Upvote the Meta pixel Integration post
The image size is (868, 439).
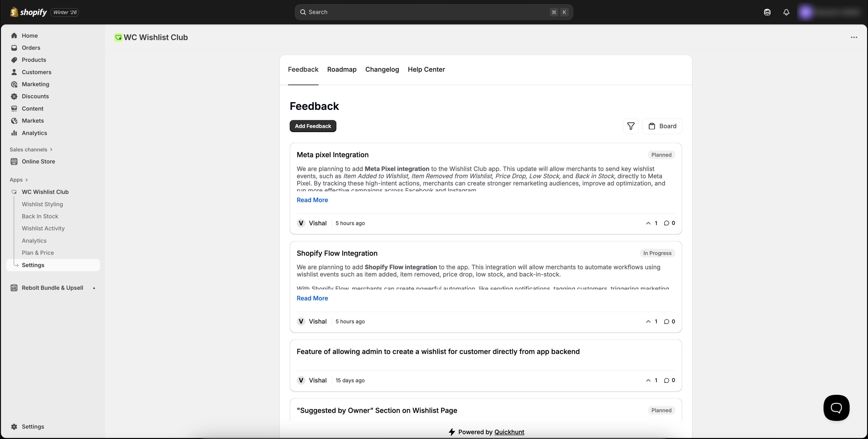coord(648,223)
